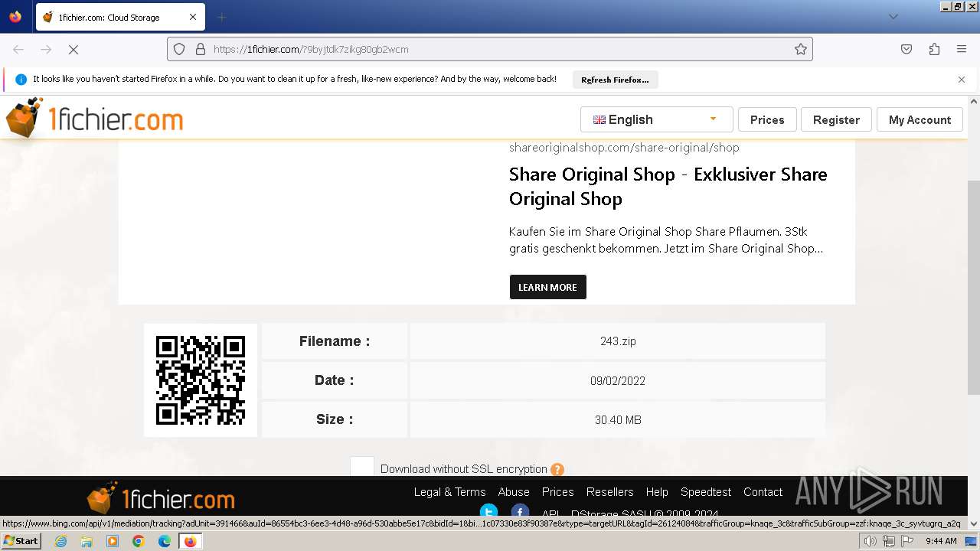Open a new tab with plus button

pyautogui.click(x=221, y=17)
